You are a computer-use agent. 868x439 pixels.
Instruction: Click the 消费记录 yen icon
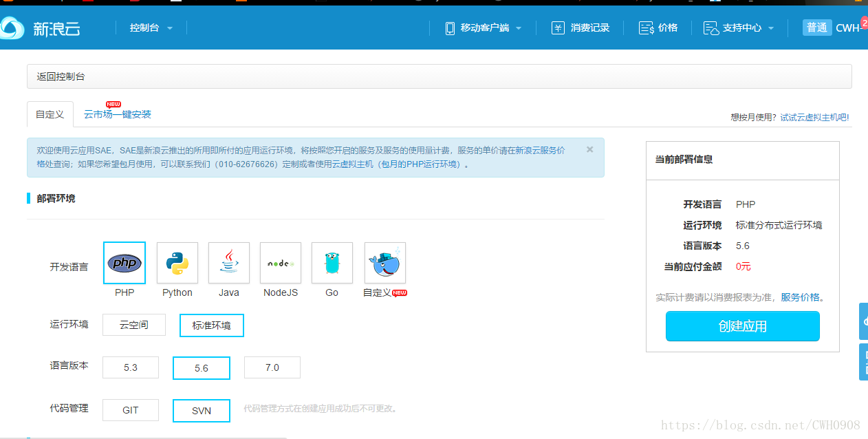558,28
